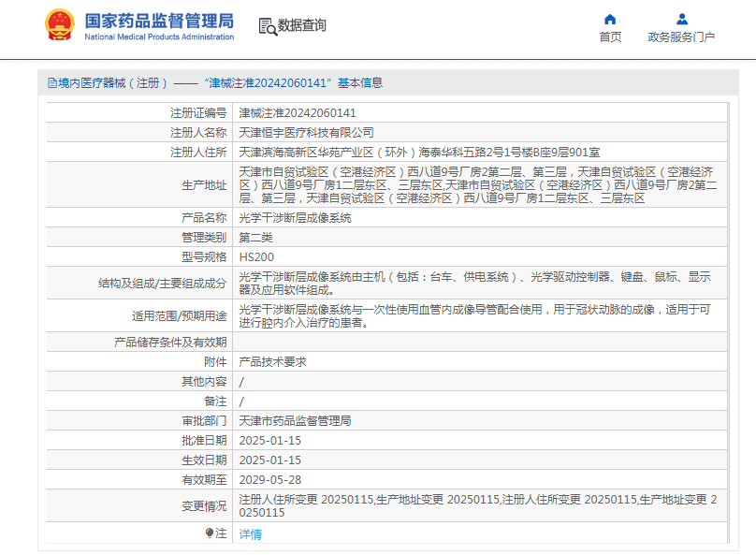Open the 数据查询 search icon
756x555 pixels.
point(268,26)
